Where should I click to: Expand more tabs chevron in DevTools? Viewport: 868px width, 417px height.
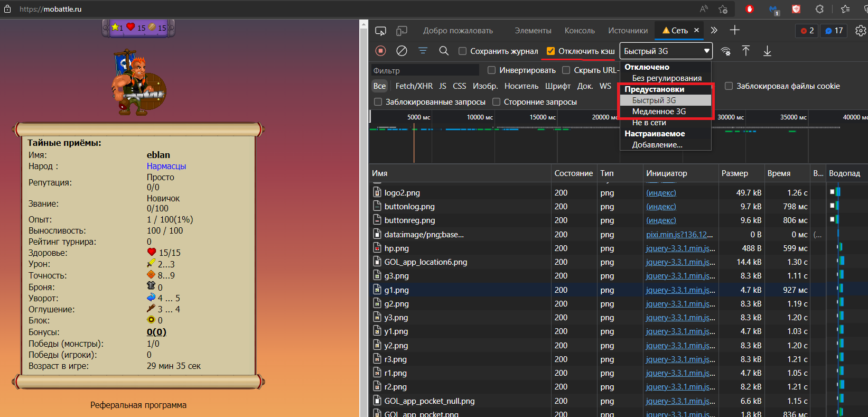pos(714,31)
